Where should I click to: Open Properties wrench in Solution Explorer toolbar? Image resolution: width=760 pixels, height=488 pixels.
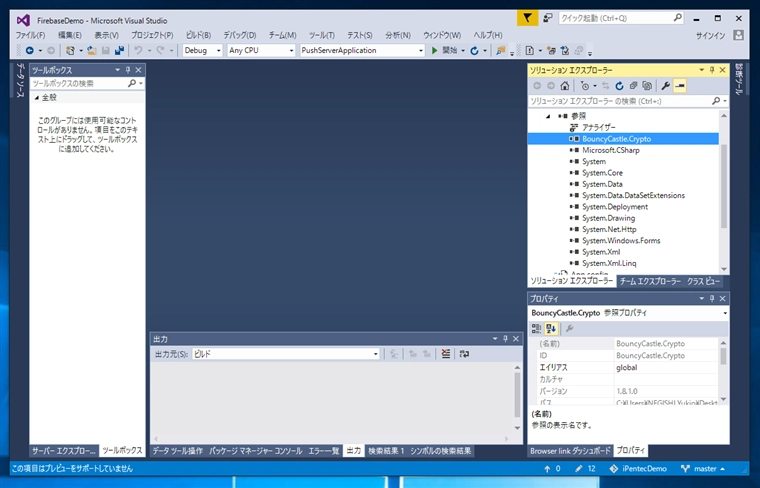[x=665, y=86]
